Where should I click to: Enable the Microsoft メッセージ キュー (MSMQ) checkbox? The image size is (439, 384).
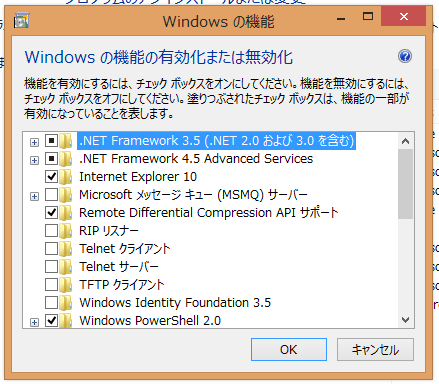coord(51,195)
